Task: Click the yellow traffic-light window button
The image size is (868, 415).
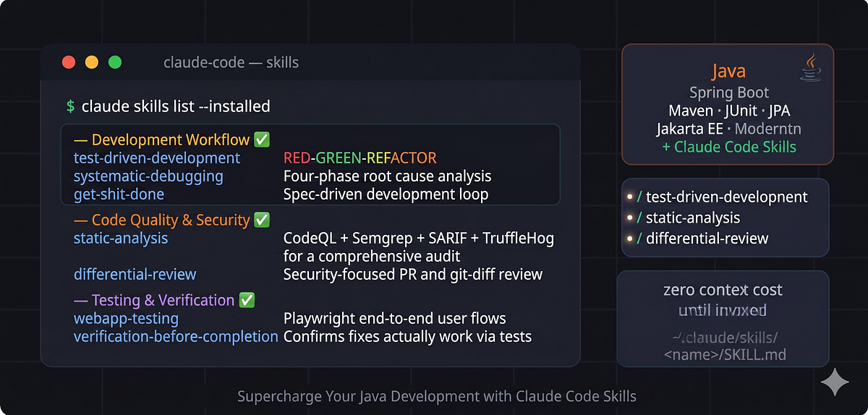Action: [92, 62]
